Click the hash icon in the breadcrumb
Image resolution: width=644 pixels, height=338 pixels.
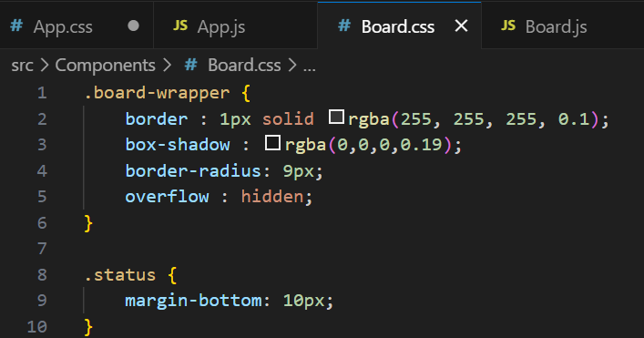point(191,65)
